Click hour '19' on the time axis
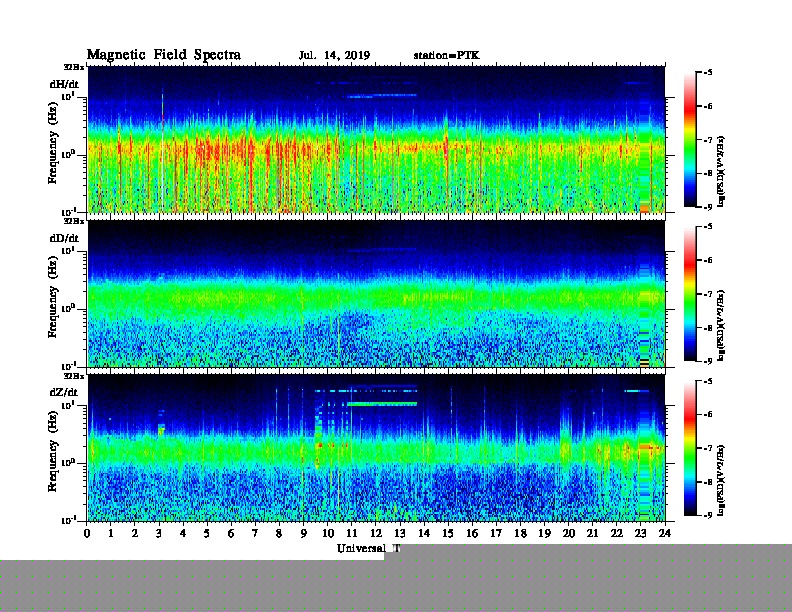The height and width of the screenshot is (612, 792). coord(544,533)
